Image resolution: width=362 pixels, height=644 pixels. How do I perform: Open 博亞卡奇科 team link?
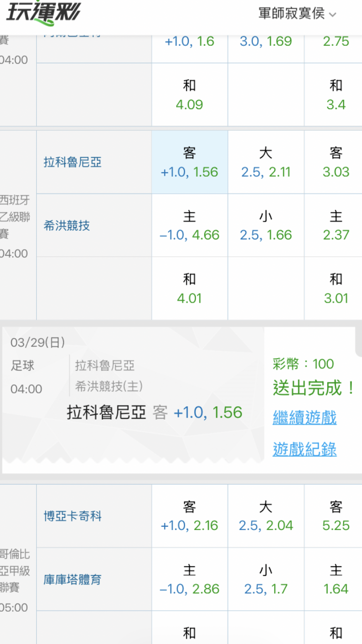click(73, 516)
